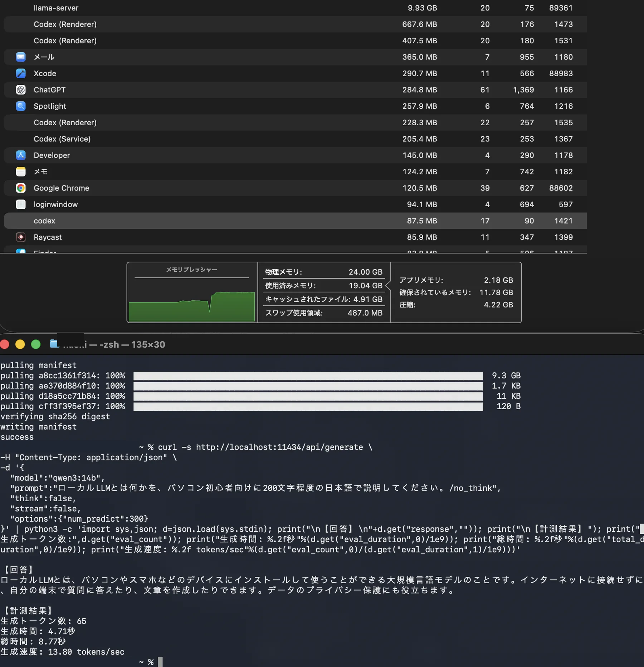Select Codex (Renderer) row using 407.5 MB
Screen dimensions: 644x667
pos(295,41)
